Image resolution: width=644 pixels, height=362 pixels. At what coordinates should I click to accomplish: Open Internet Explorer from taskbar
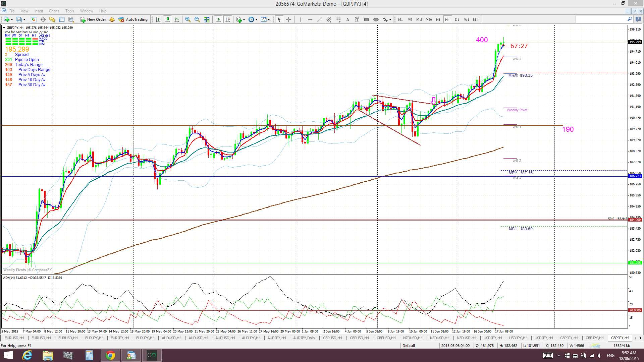coord(27,355)
